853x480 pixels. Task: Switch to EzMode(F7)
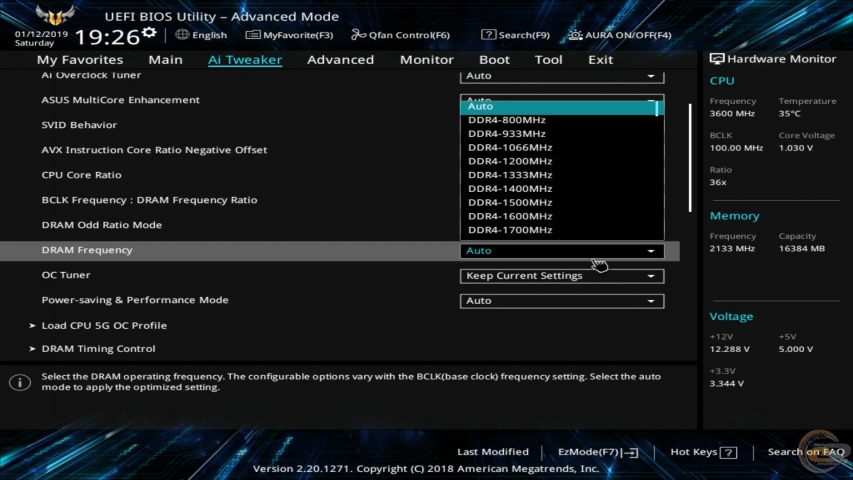coord(597,452)
